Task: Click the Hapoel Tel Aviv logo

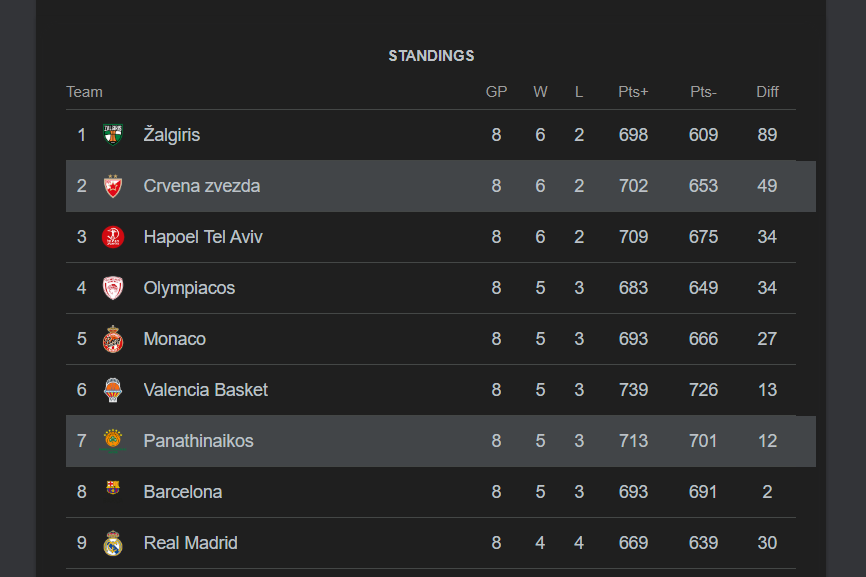Action: (x=113, y=237)
